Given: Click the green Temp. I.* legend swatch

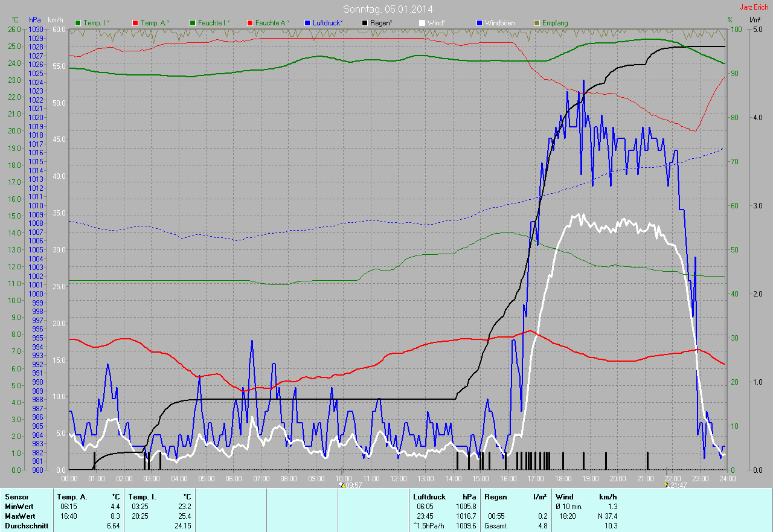Looking at the screenshot, I should pos(78,23).
